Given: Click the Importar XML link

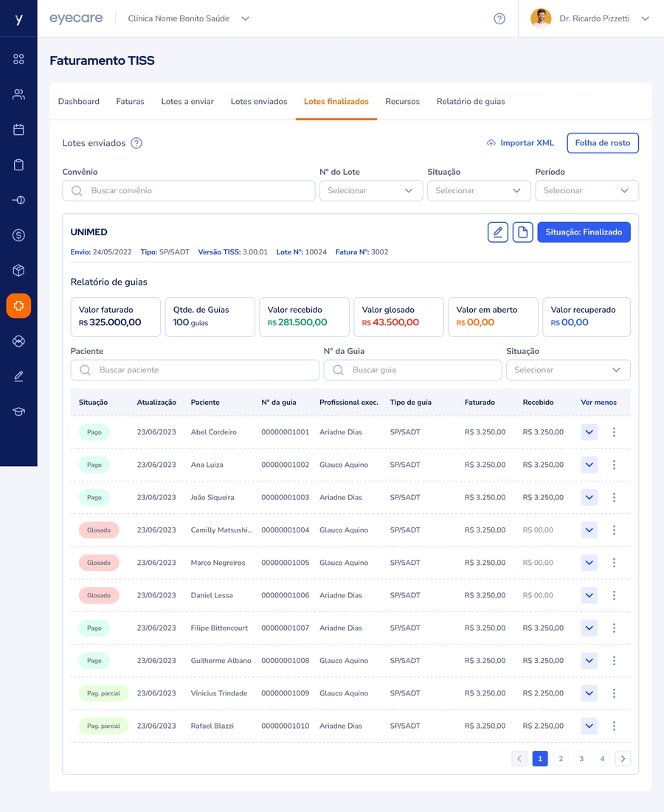Looking at the screenshot, I should coord(520,143).
